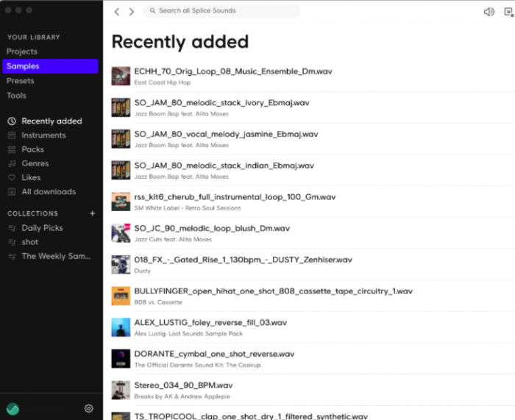Click the back navigation arrow
515x420 pixels.
point(117,12)
